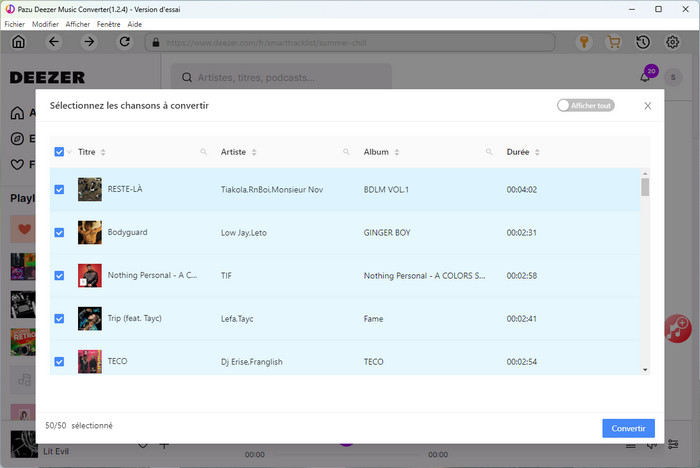Open the shopping cart icon
700x468 pixels.
pyautogui.click(x=614, y=42)
